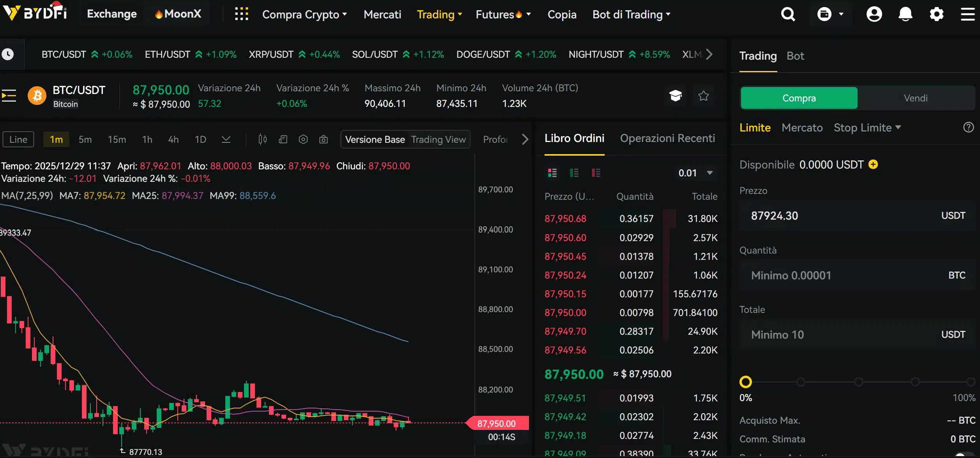
Task: Open the notifications bell icon
Action: tap(905, 14)
